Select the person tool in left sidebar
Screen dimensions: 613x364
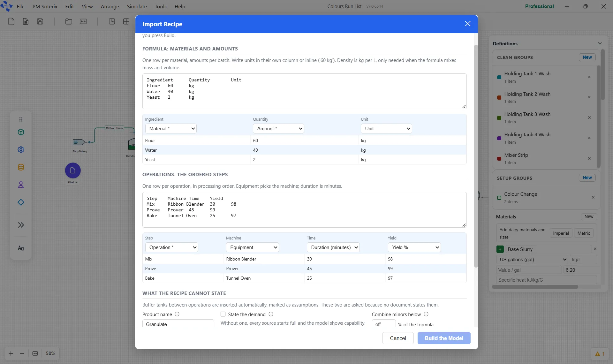click(21, 185)
